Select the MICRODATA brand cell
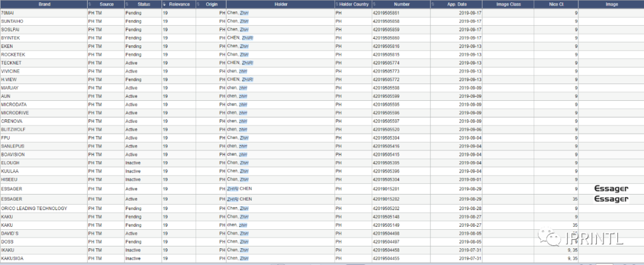This screenshot has height=265, width=644. tap(44, 104)
